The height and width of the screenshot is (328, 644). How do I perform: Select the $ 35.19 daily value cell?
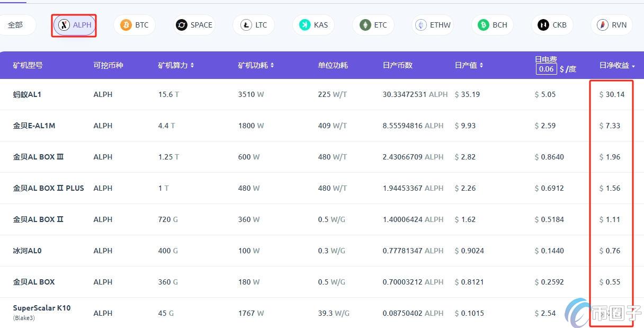[x=467, y=94]
